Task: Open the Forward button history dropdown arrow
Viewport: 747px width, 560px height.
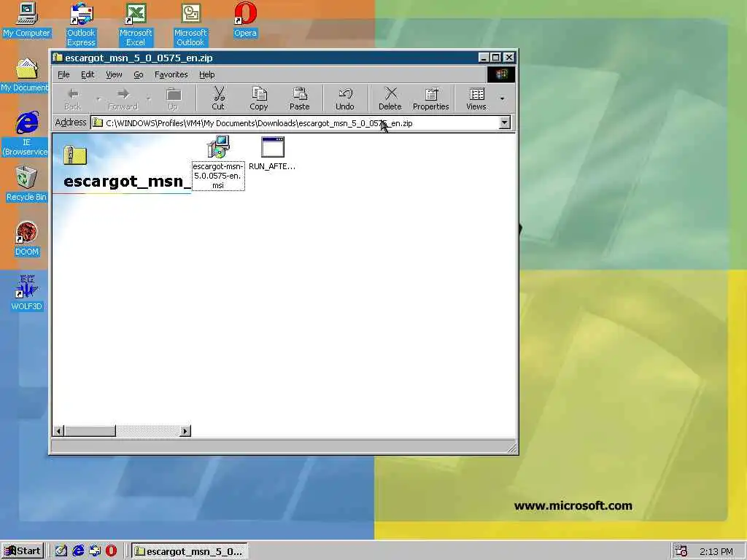Action: 149,99
